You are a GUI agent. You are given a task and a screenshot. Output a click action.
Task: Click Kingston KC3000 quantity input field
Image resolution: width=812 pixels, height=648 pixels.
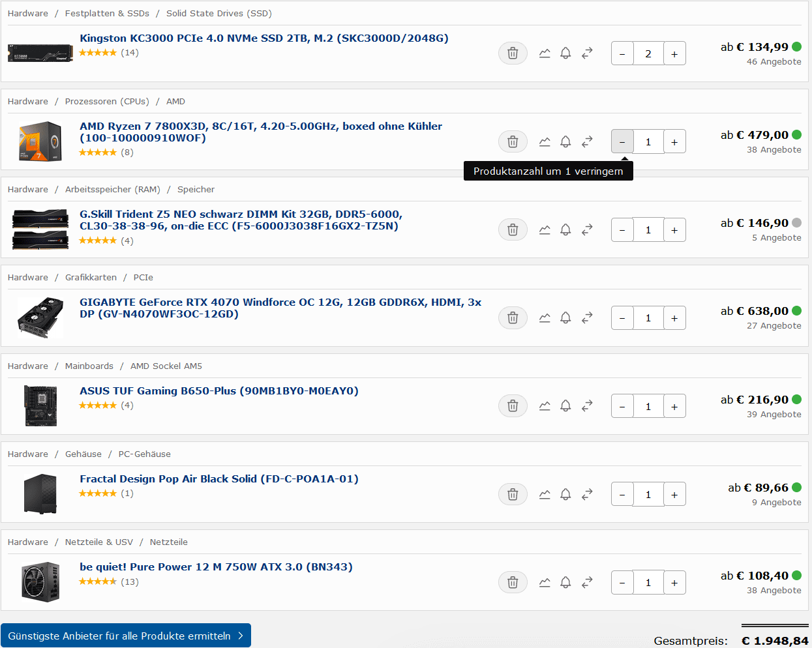point(648,53)
